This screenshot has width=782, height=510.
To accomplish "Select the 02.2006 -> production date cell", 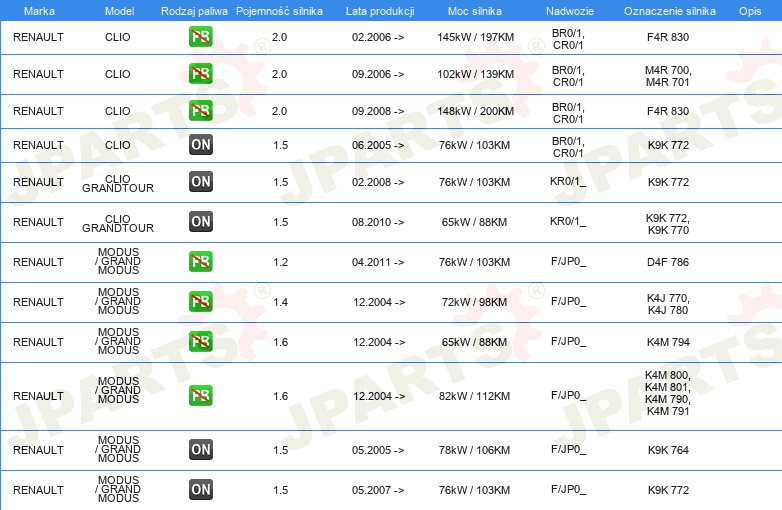I will [x=378, y=37].
